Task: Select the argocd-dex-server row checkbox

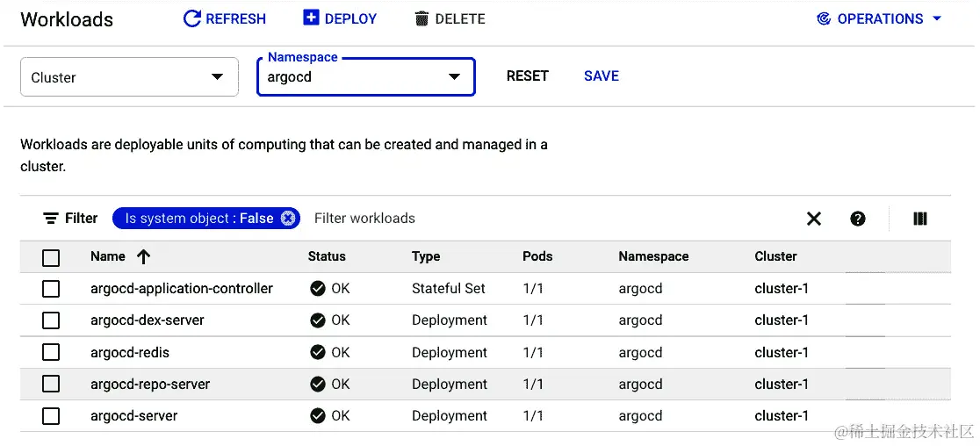Action: pyautogui.click(x=51, y=320)
